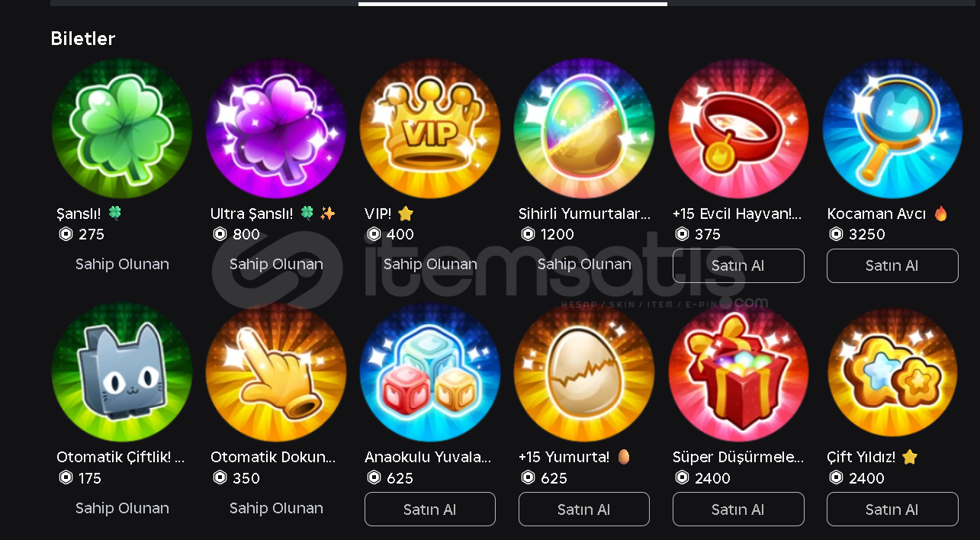The width and height of the screenshot is (980, 540).
Task: Click the rainbow egg Sihirli Yumurtalar icon
Action: pyautogui.click(x=584, y=128)
